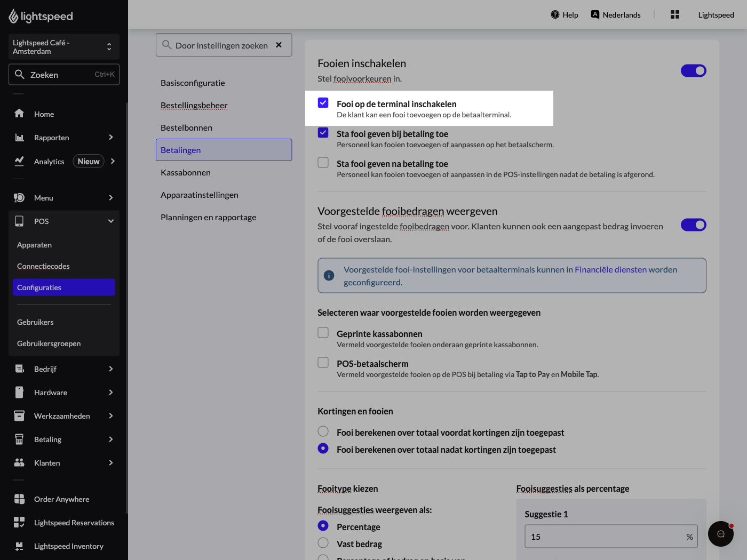Viewport: 747px width, 560px height.
Task: Expand the Hardware submenu chevron
Action: pyautogui.click(x=111, y=392)
